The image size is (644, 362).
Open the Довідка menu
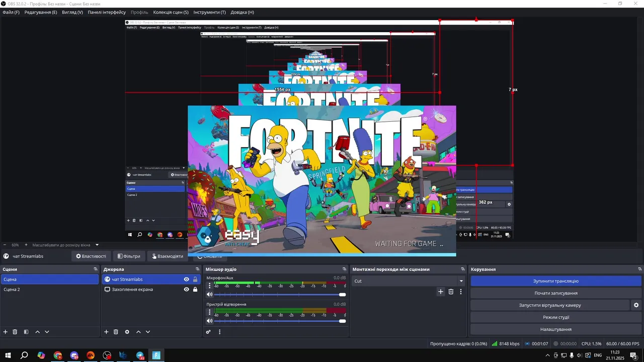242,12
